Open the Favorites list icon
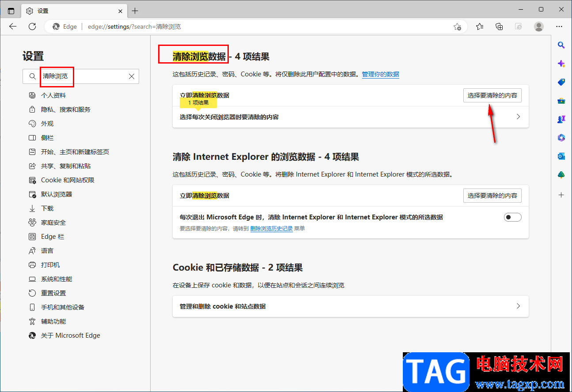Viewport: 572px width, 392px height. (x=480, y=26)
